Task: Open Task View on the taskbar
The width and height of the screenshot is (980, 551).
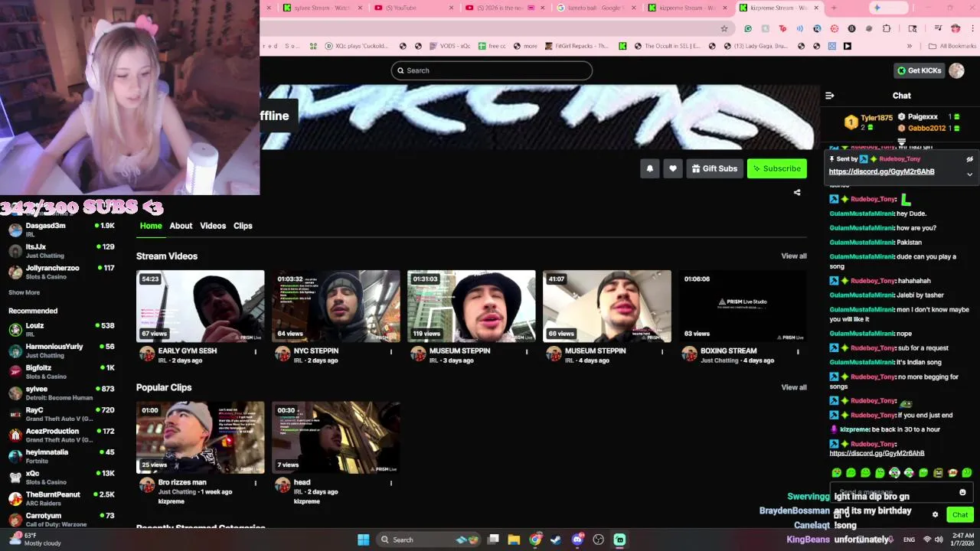Action: [493, 540]
